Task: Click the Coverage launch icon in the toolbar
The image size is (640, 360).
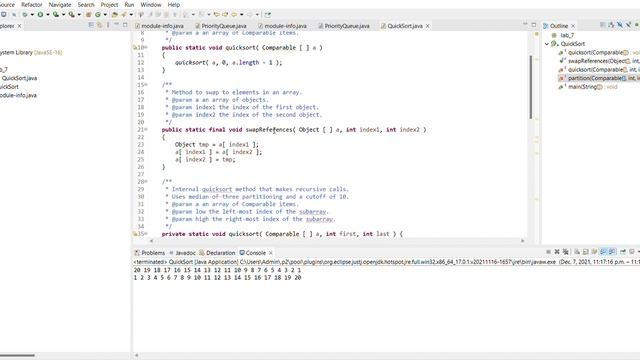Action: click(56, 14)
